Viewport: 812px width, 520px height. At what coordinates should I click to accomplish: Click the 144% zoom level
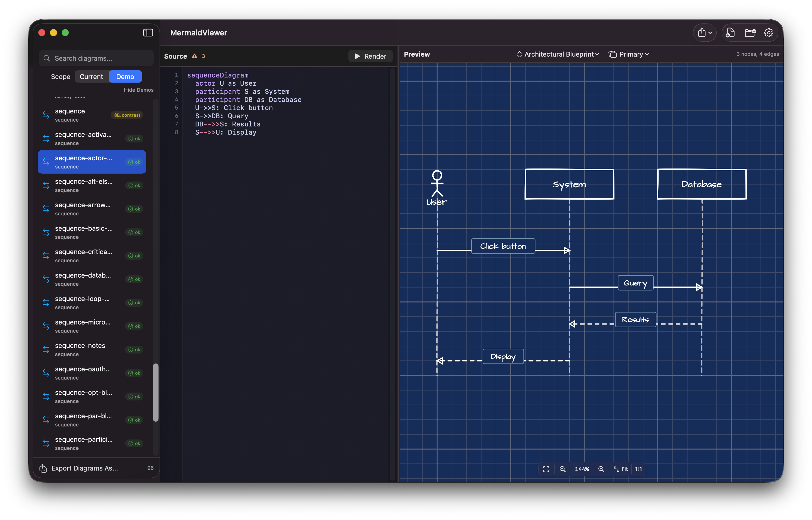[582, 469]
